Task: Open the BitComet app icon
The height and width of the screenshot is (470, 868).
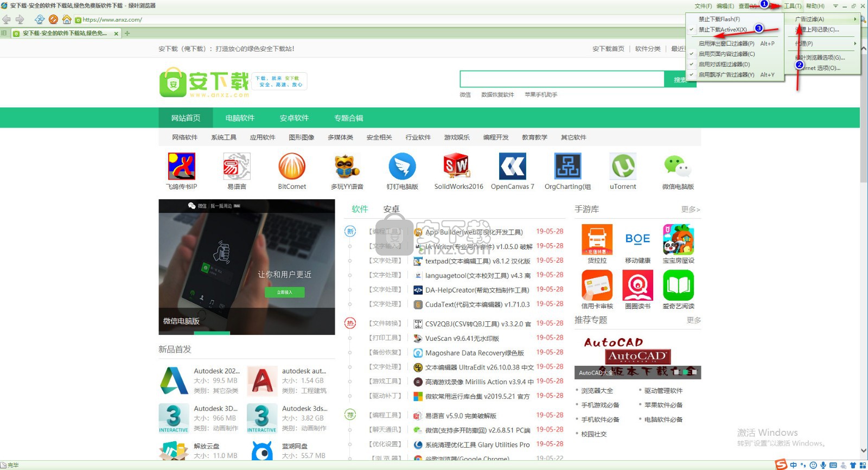Action: pos(292,166)
